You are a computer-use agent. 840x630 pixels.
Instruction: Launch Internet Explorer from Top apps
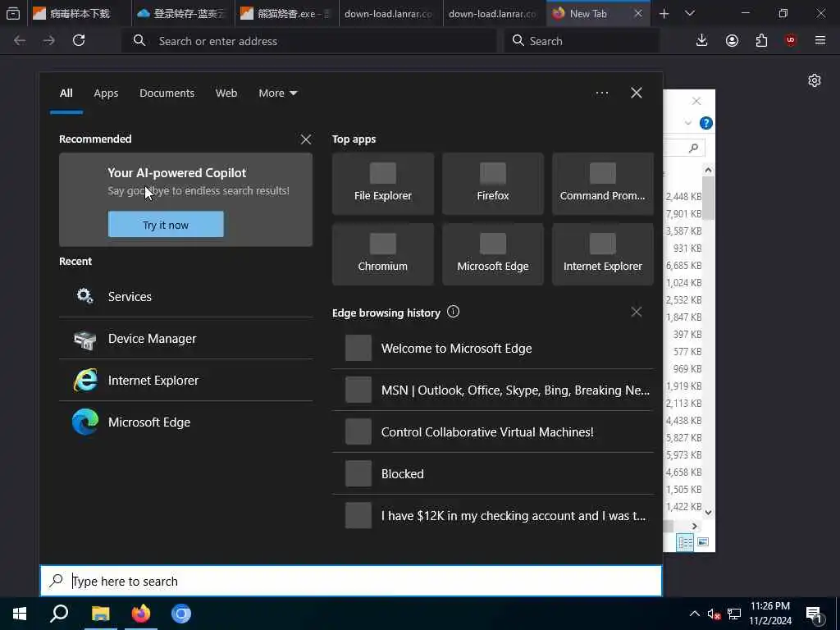tap(603, 254)
